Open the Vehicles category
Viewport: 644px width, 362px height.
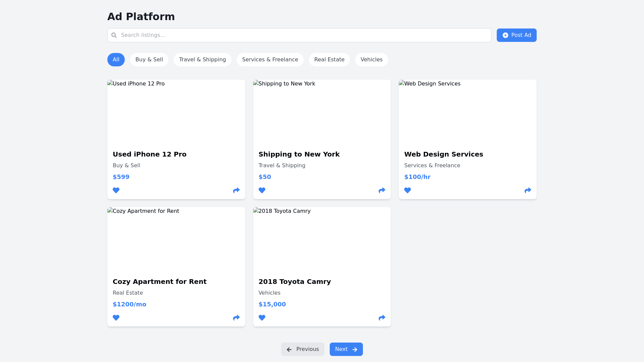371,60
